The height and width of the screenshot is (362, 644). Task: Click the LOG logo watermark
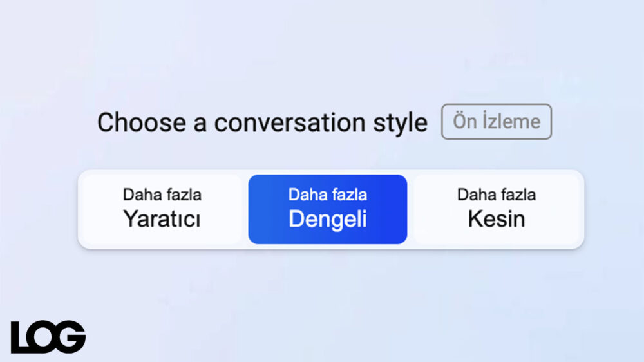[x=48, y=336]
